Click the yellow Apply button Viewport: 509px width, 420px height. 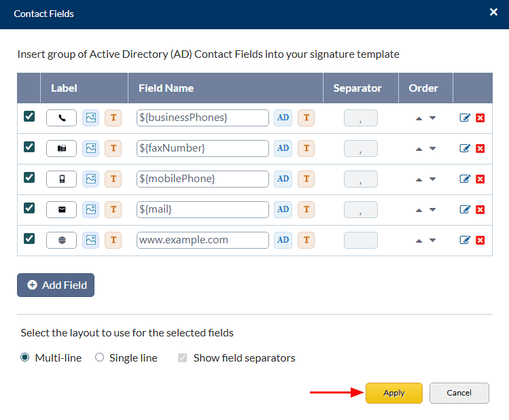[394, 393]
